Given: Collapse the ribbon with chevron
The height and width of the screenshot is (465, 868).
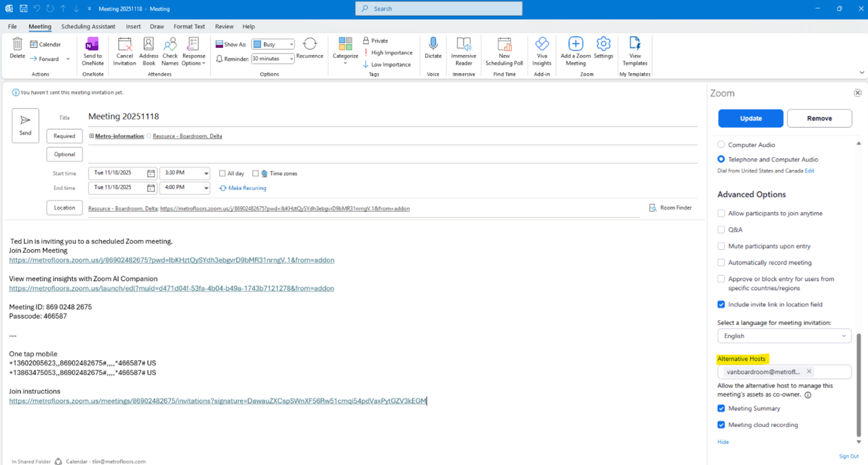Looking at the screenshot, I should point(862,72).
